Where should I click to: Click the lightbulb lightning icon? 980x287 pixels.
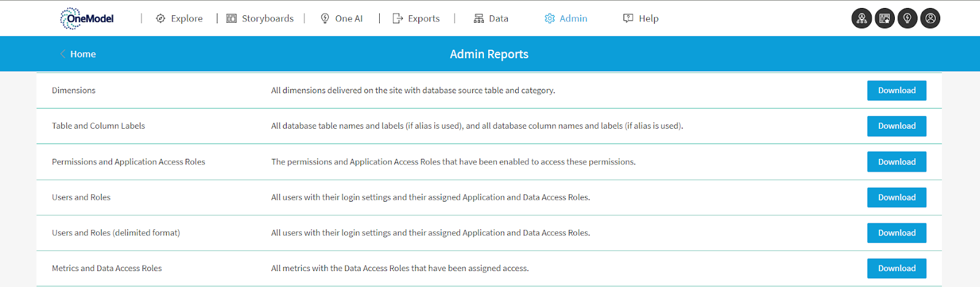[x=907, y=18]
